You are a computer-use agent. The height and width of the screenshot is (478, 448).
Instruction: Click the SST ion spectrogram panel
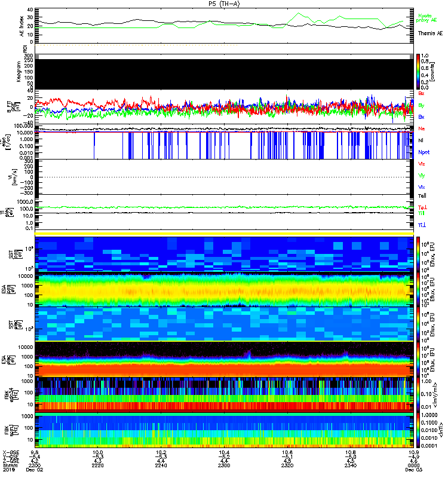click(224, 254)
